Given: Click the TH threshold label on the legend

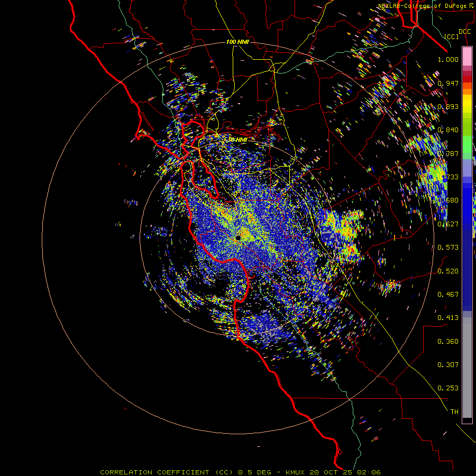Looking at the screenshot, I should click(454, 411).
